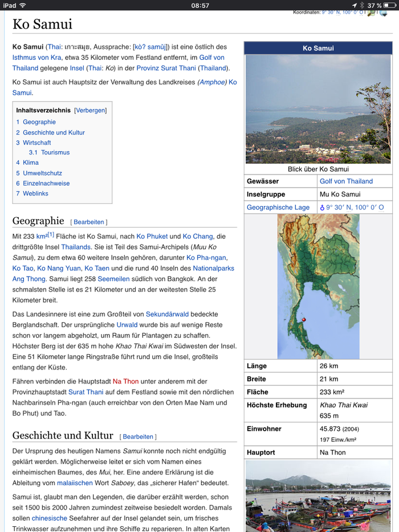The height and width of the screenshot is (532, 399).
Task: Click the geo marker icon before 9° 30′ N
Action: click(x=322, y=208)
